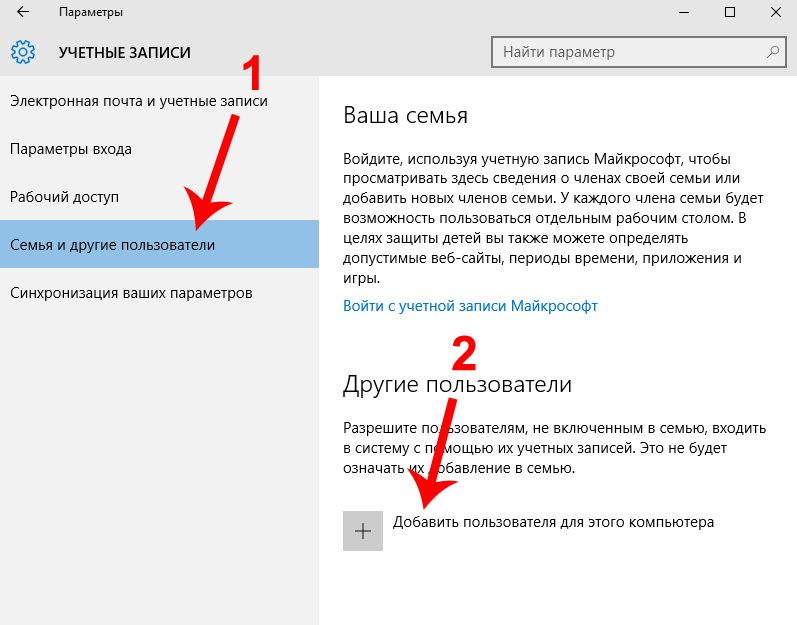The width and height of the screenshot is (797, 625).
Task: Open Электронная почта и учетные записи
Action: pyautogui.click(x=138, y=101)
